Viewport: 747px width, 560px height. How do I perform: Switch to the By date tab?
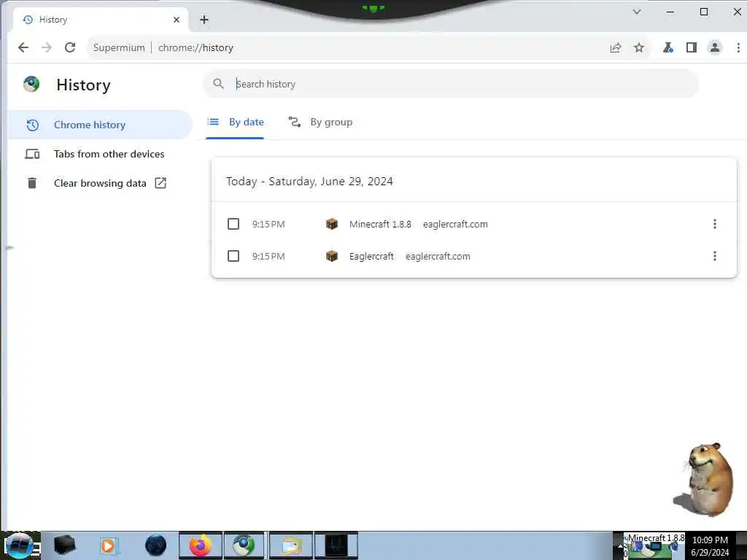tap(235, 122)
